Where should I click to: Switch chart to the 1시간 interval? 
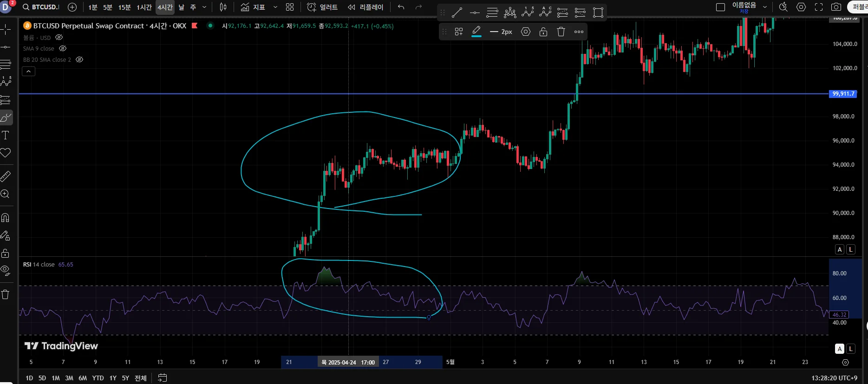[144, 7]
